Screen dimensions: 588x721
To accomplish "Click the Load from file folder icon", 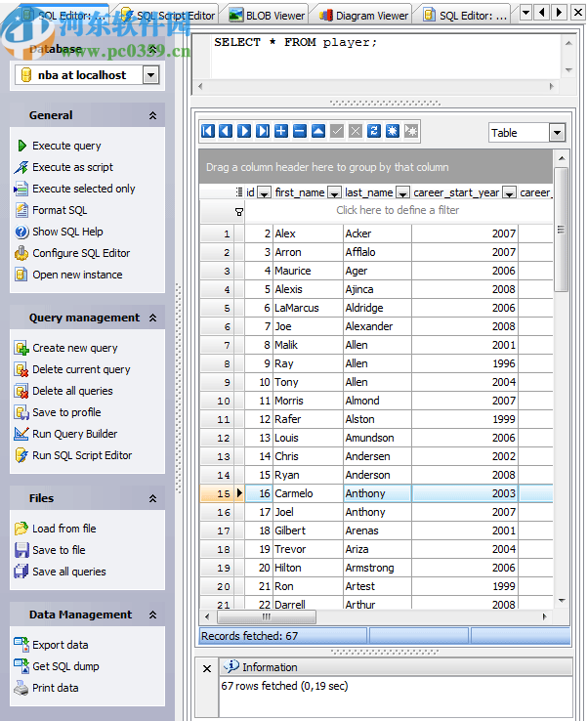I will pos(21,529).
